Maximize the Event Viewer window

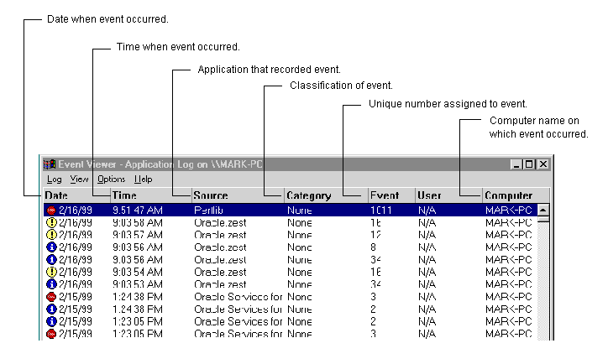tap(530, 164)
